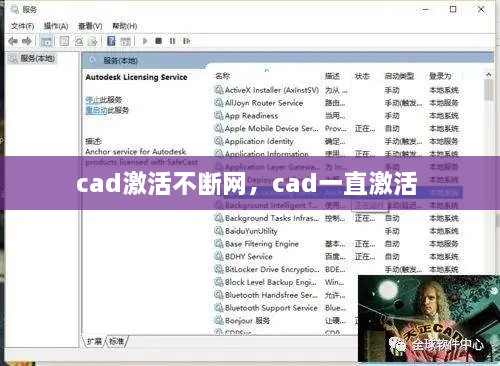The width and height of the screenshot is (500, 366).
Task: Click the Stop Service square icon
Action: point(159,41)
